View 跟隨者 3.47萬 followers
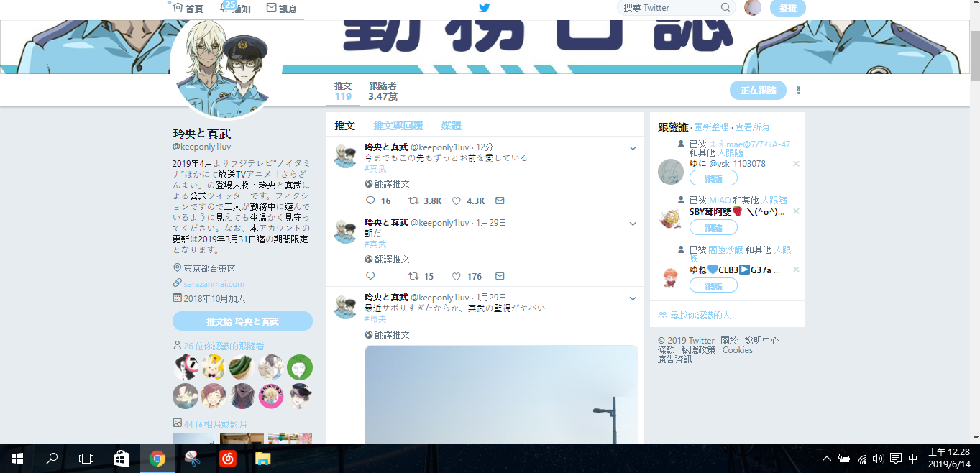 click(383, 91)
